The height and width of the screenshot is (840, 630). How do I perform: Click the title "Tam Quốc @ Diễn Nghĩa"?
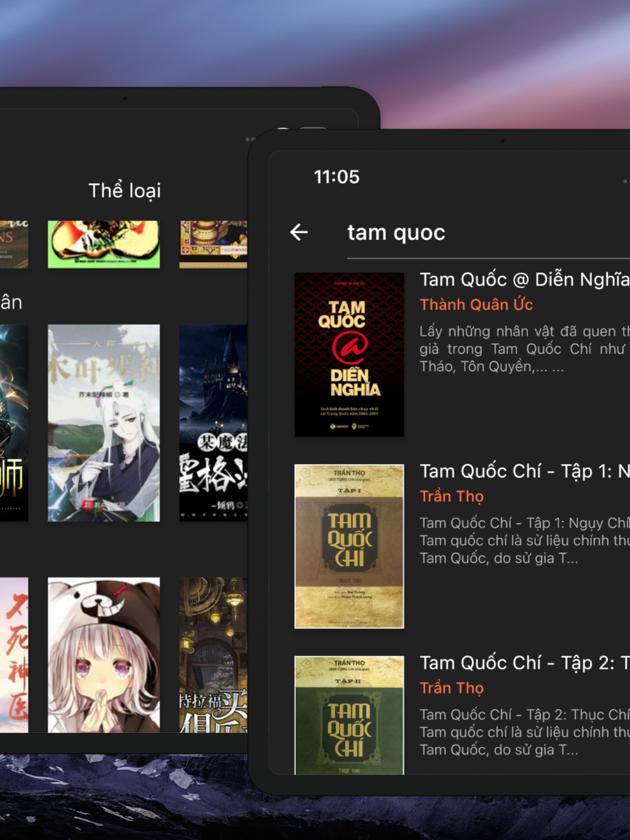click(x=524, y=279)
